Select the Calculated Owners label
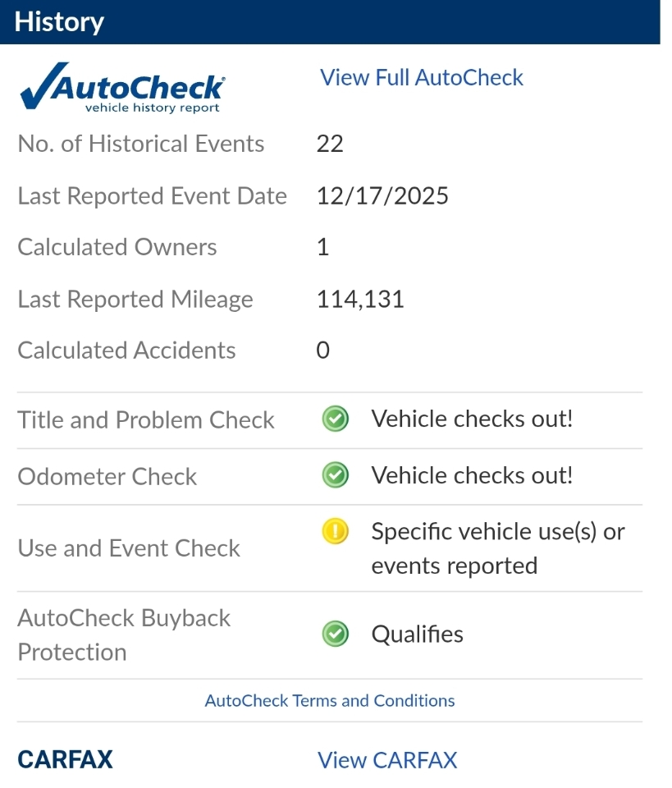 click(x=117, y=247)
